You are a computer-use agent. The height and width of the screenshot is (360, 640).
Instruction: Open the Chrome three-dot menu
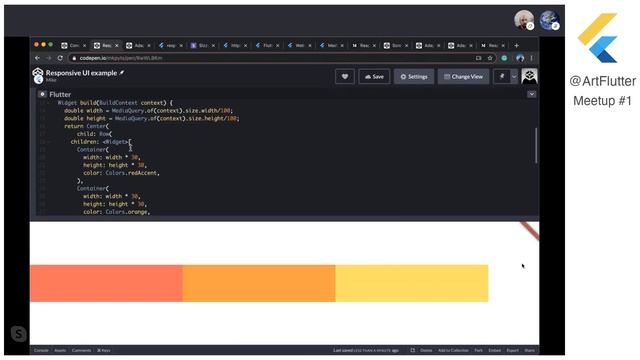tap(531, 58)
